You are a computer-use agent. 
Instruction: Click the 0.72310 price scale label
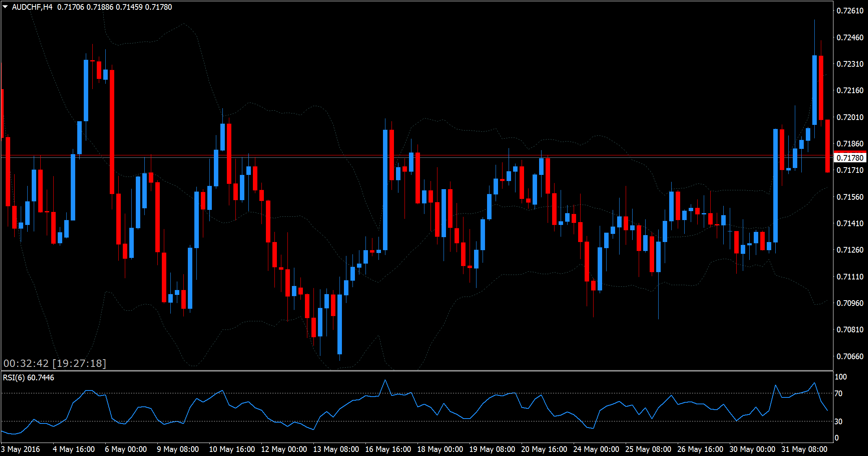pyautogui.click(x=850, y=64)
